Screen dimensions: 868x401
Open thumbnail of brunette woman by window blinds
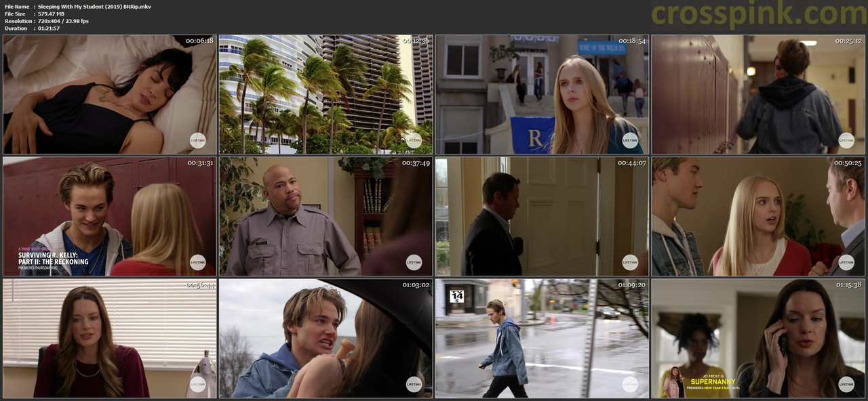coord(110,338)
